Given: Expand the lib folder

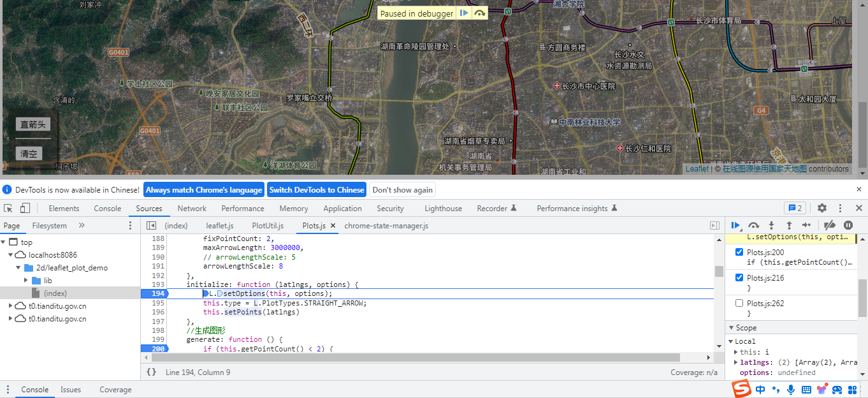Looking at the screenshot, I should (x=26, y=281).
